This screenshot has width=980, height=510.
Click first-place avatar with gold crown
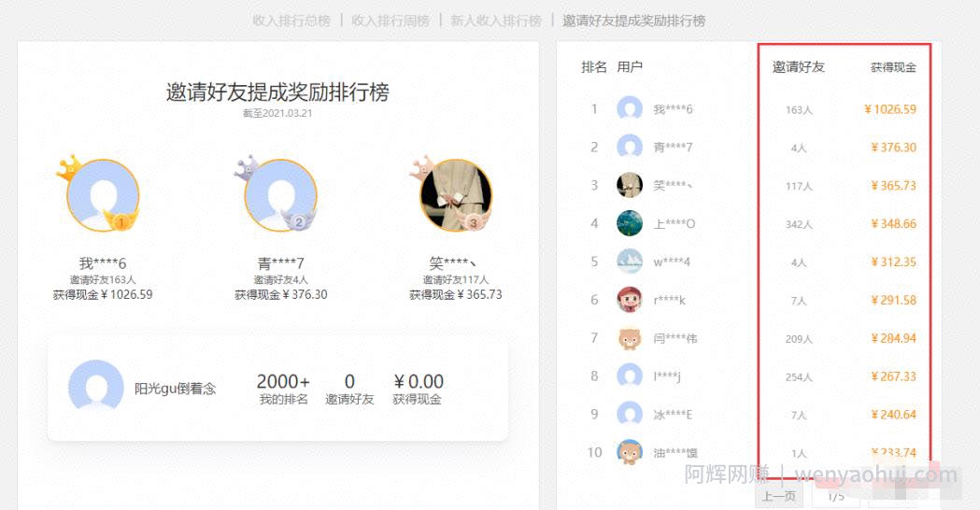(x=103, y=195)
